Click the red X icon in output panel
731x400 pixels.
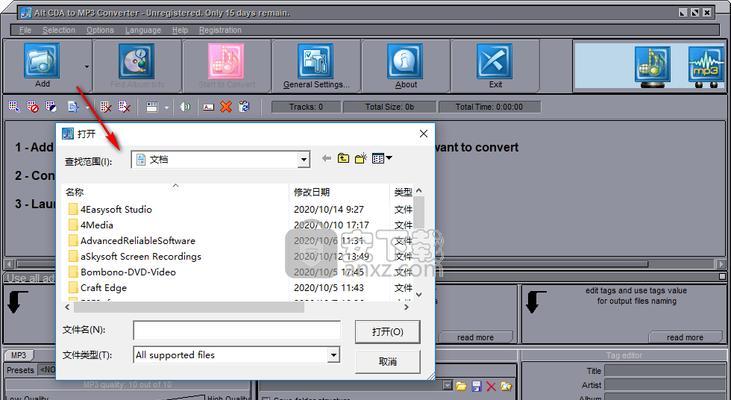click(x=491, y=386)
